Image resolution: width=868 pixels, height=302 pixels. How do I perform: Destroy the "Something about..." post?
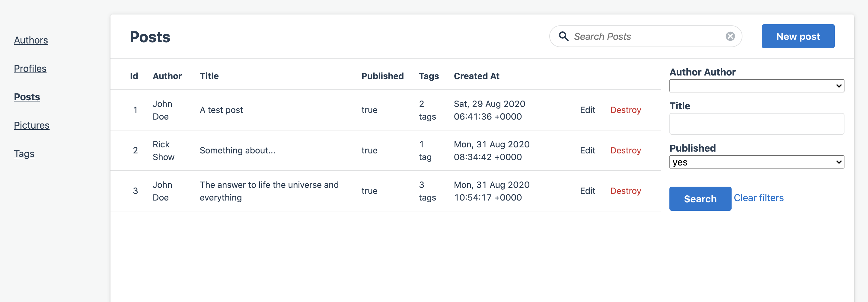625,150
